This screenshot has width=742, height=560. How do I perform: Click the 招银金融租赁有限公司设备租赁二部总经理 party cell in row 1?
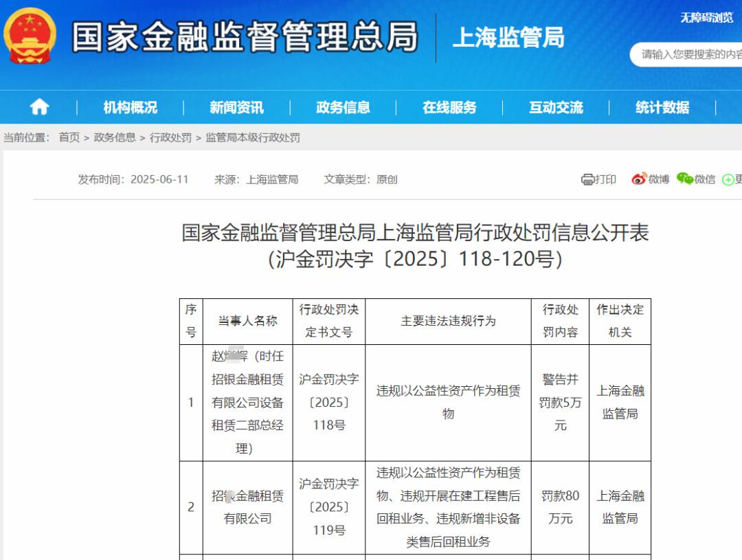[247, 403]
